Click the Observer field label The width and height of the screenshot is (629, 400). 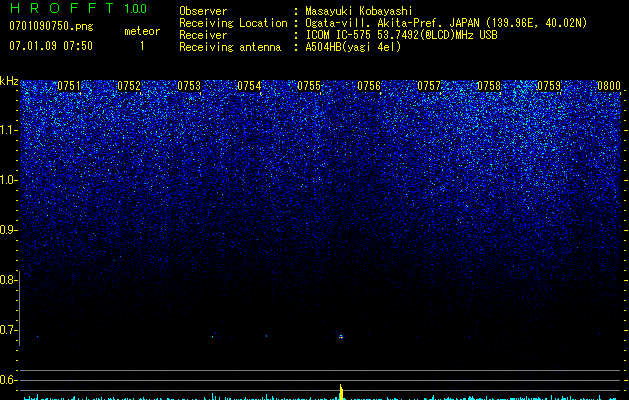[x=203, y=11]
